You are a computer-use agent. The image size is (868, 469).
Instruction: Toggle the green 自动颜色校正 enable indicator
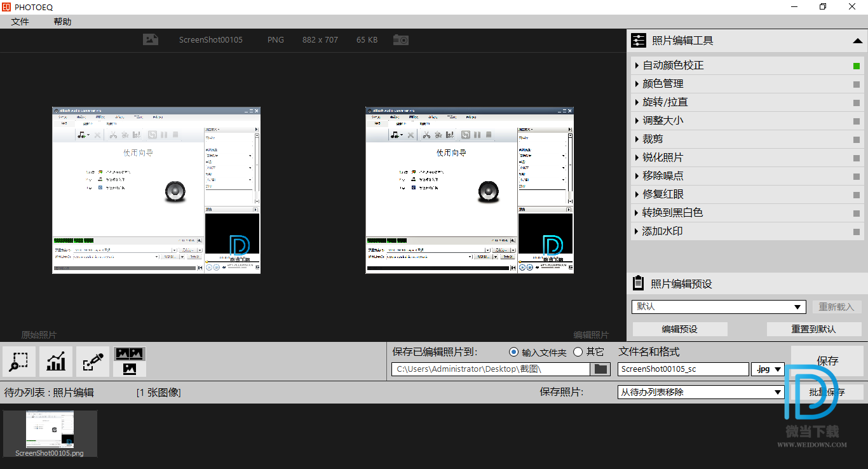click(857, 66)
